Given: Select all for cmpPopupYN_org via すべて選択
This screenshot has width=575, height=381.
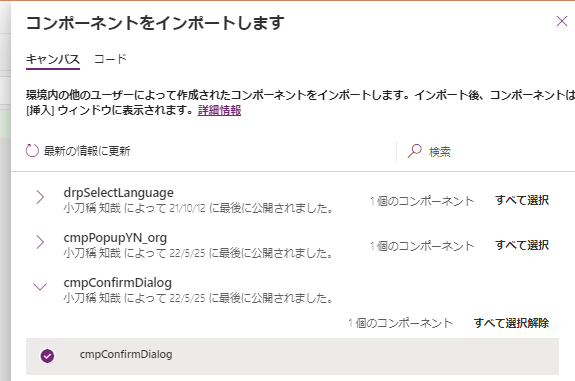Looking at the screenshot, I should pyautogui.click(x=521, y=245).
